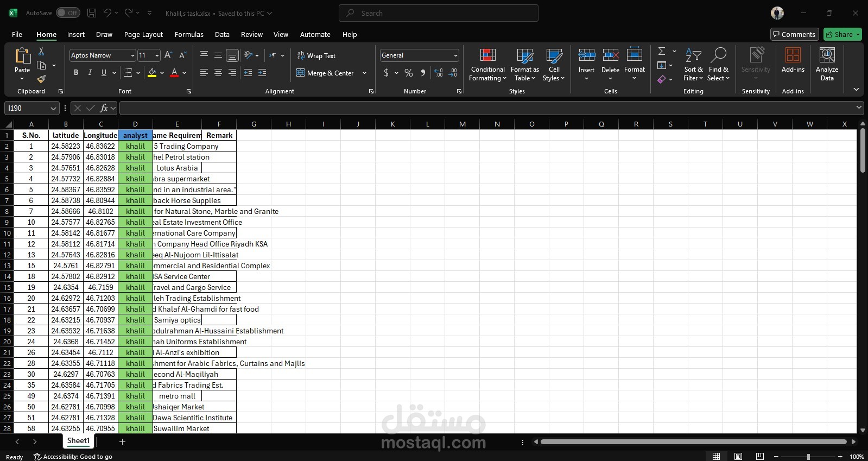Expand the formula bar
Viewport: 868px width, 461px height.
859,108
